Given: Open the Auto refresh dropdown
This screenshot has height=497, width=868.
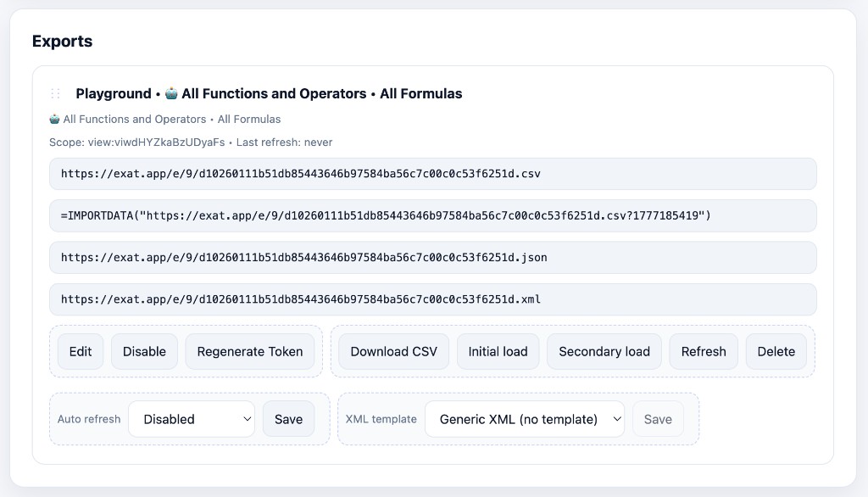Looking at the screenshot, I should click(x=191, y=418).
